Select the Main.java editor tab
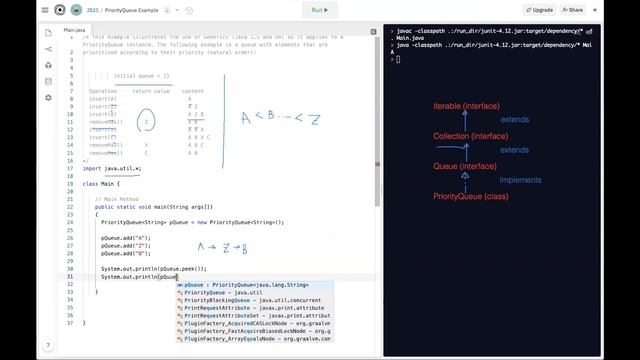The image size is (640, 360). click(x=74, y=30)
